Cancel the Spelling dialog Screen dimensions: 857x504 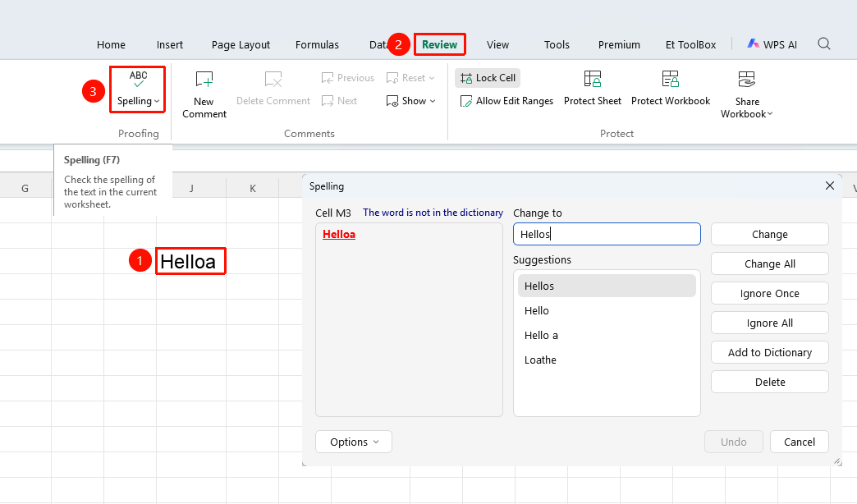click(799, 442)
